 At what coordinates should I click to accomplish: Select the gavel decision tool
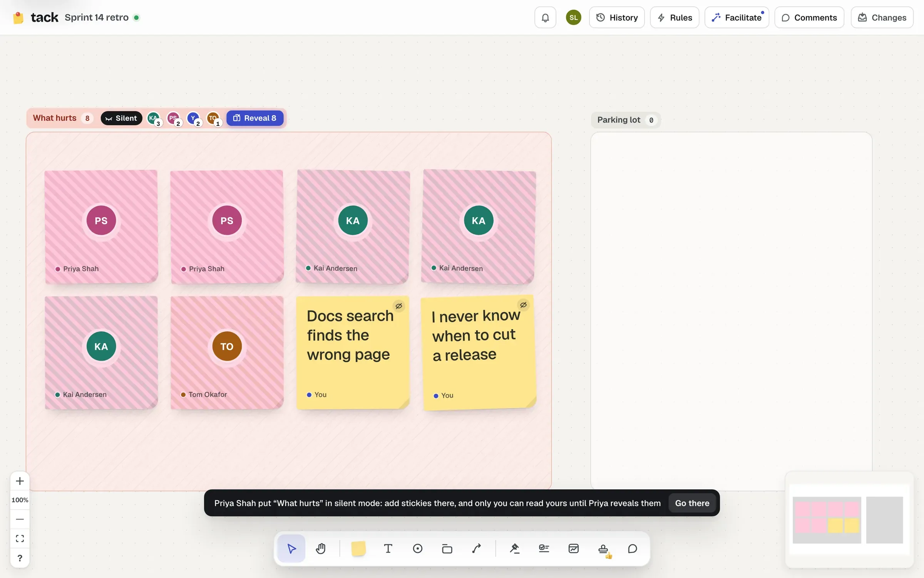pos(514,548)
